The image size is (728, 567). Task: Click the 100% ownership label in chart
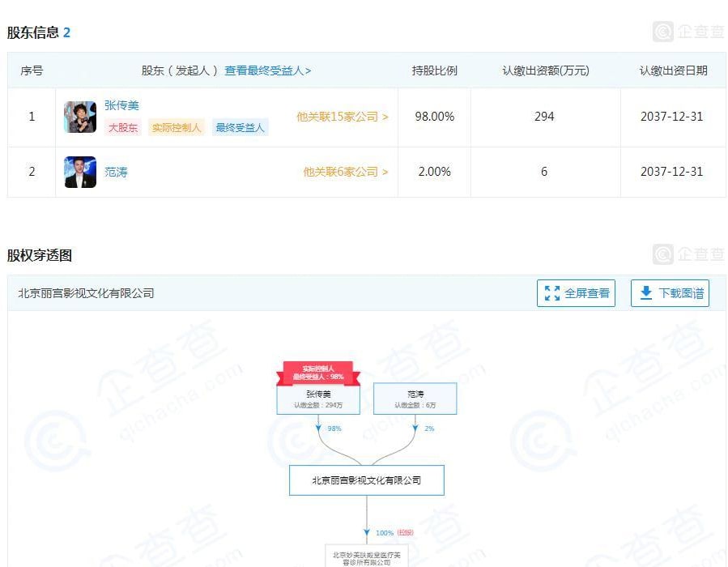tap(385, 533)
